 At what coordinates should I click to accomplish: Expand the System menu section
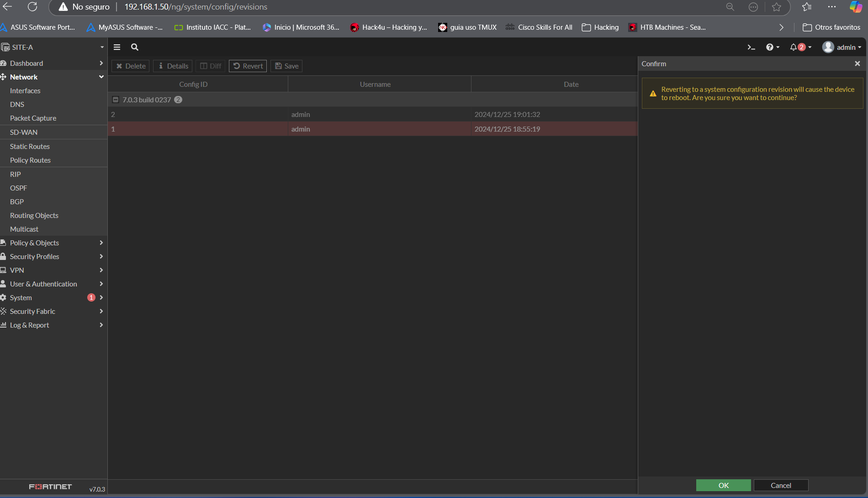pos(53,297)
